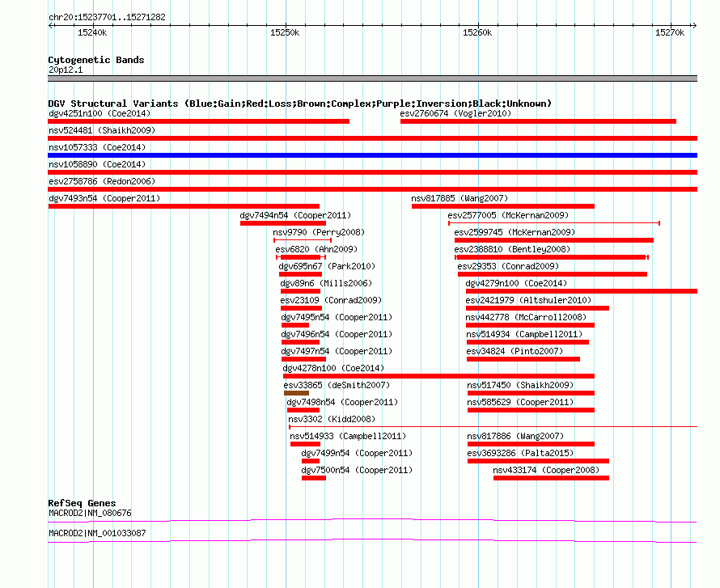The image size is (720, 588).
Task: Select the esv2760674 (Vogler2010) variant label
Action: click(x=455, y=113)
